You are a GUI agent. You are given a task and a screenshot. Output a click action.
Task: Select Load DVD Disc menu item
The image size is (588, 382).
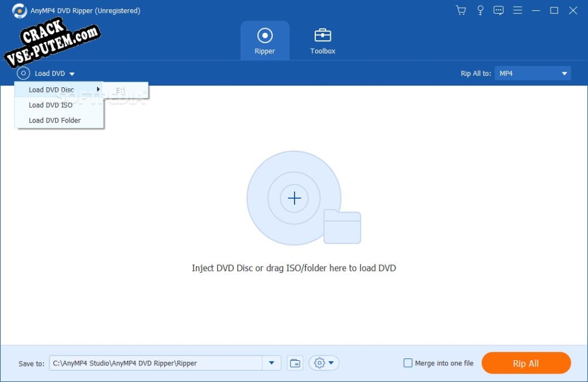click(x=59, y=90)
